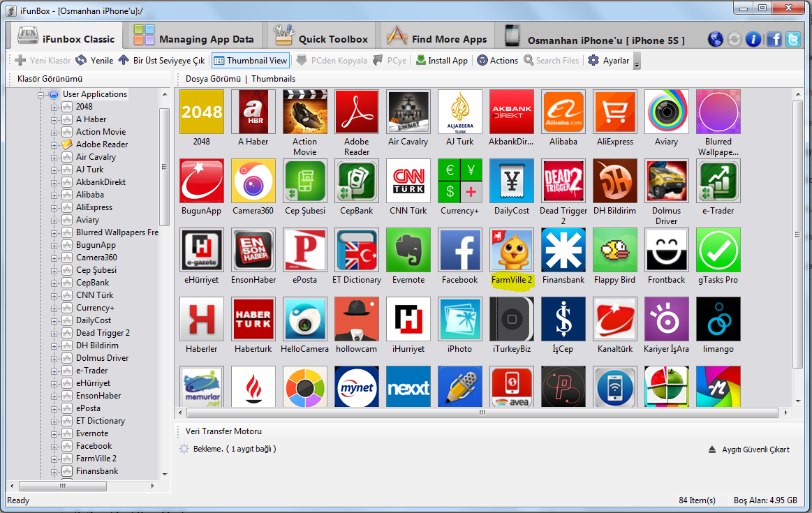
Task: Click the Install App toolbar button
Action: [442, 61]
